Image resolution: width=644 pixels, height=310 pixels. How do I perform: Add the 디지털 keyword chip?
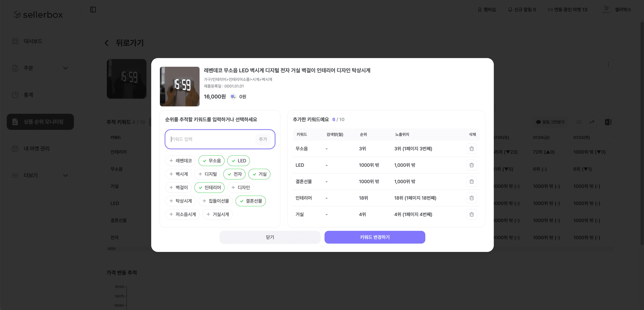coord(207,174)
